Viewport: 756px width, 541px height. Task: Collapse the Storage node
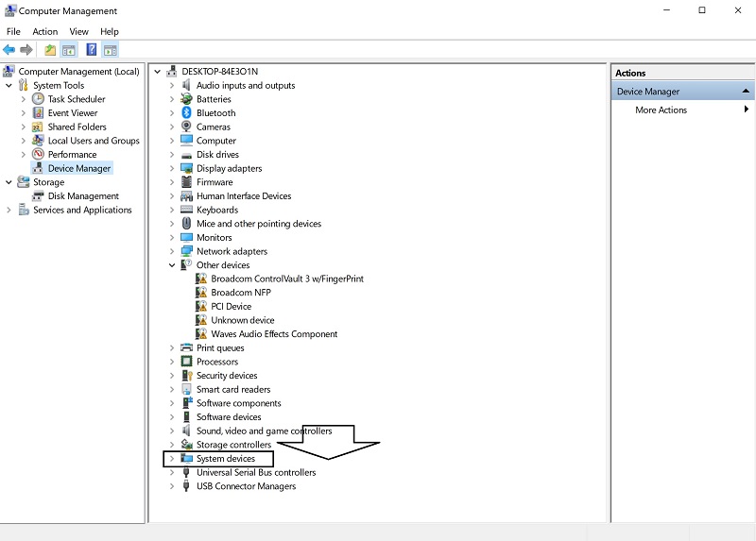pos(9,182)
